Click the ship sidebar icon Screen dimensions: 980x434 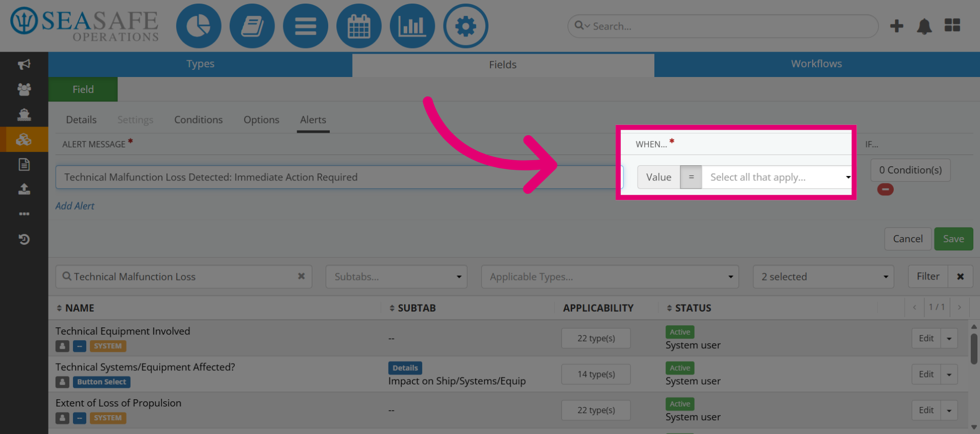[x=24, y=114]
